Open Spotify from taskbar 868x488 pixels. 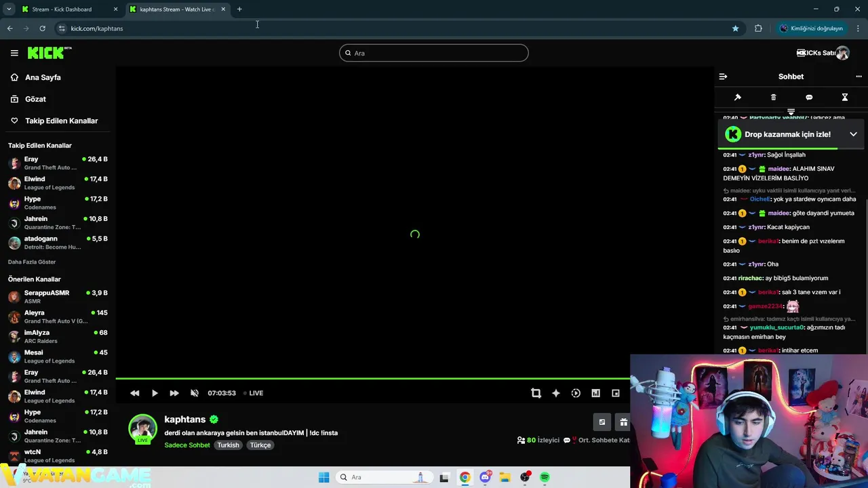pyautogui.click(x=545, y=477)
